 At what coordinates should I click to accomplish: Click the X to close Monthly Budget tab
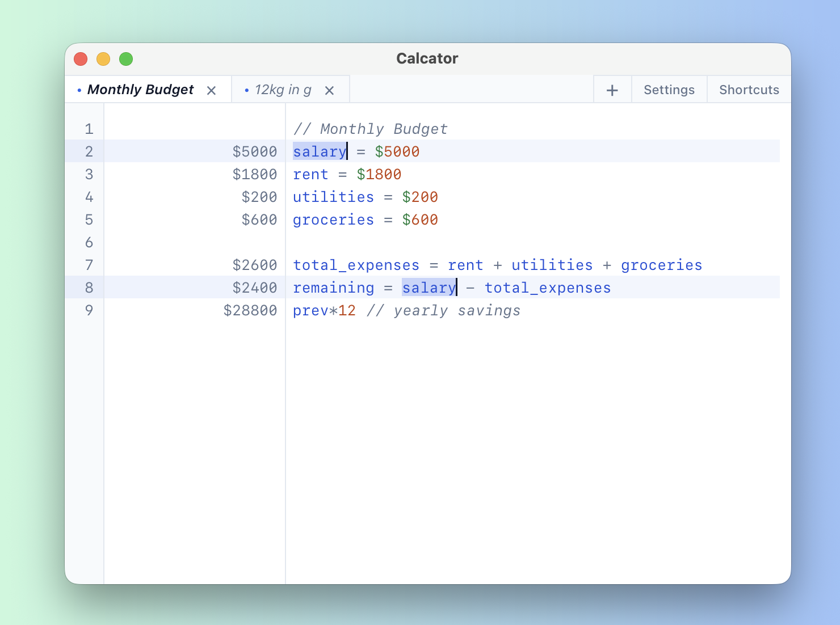coord(211,90)
